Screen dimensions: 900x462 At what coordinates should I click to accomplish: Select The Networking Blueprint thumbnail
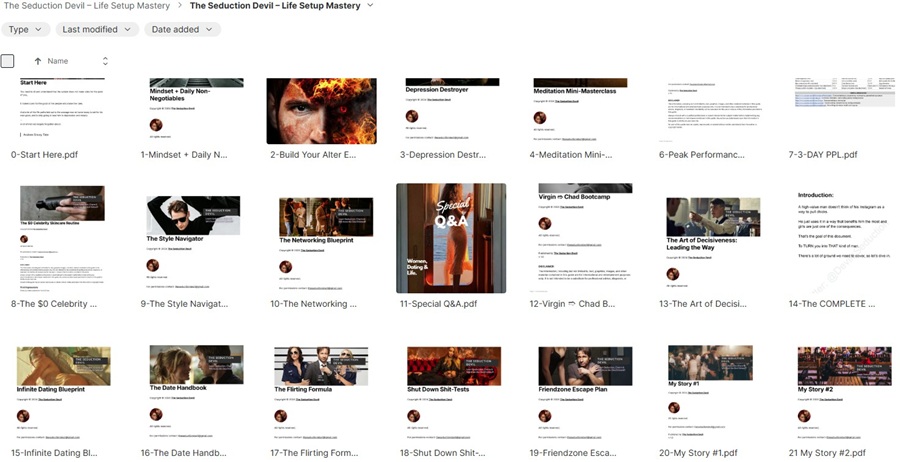[x=321, y=238]
